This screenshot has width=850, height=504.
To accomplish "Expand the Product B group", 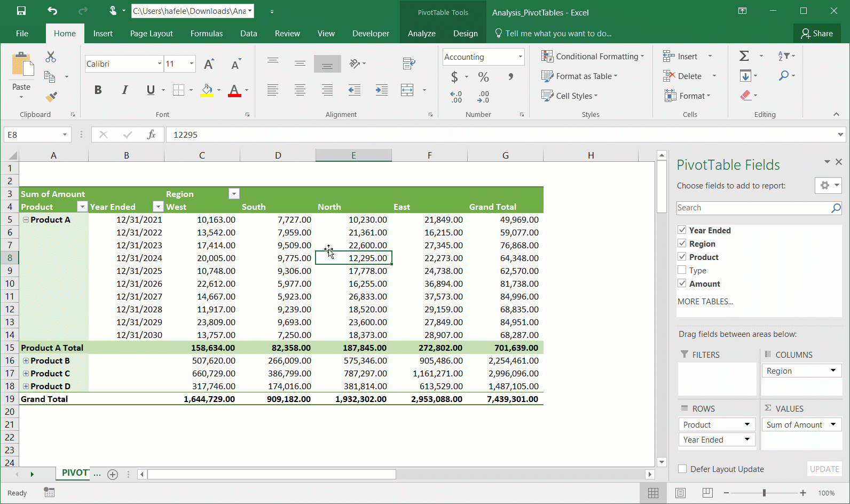I will [x=26, y=360].
